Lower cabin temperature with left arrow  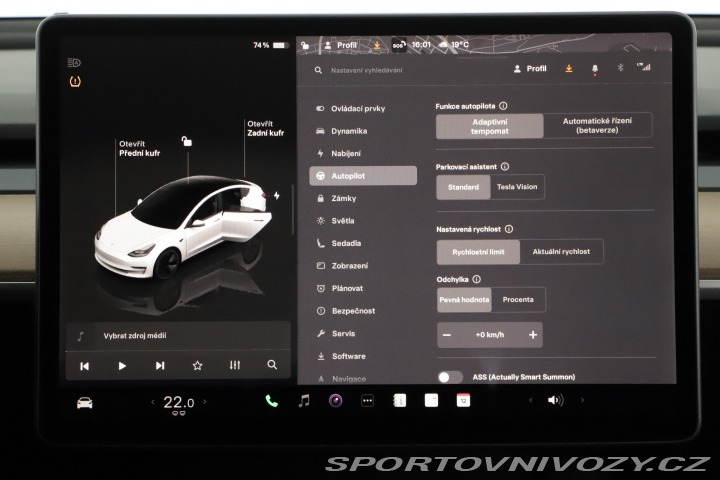153,402
